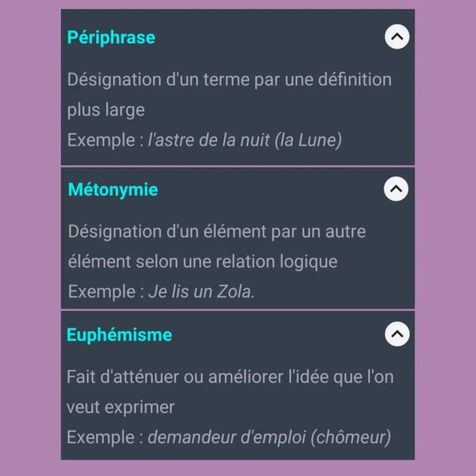Click the divider between Périphrase and Métonymie cards
This screenshot has width=476, height=476.
click(237, 166)
